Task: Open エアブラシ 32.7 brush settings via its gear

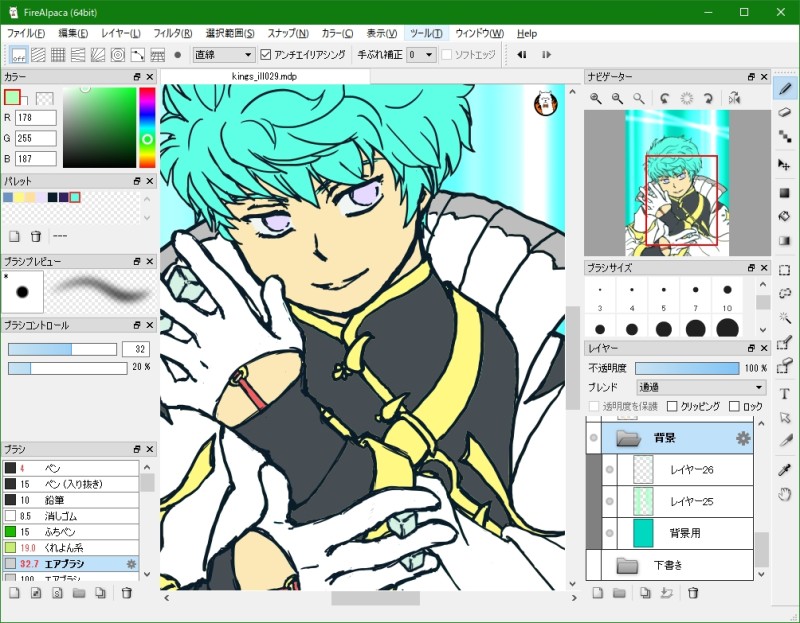Action: tap(131, 563)
